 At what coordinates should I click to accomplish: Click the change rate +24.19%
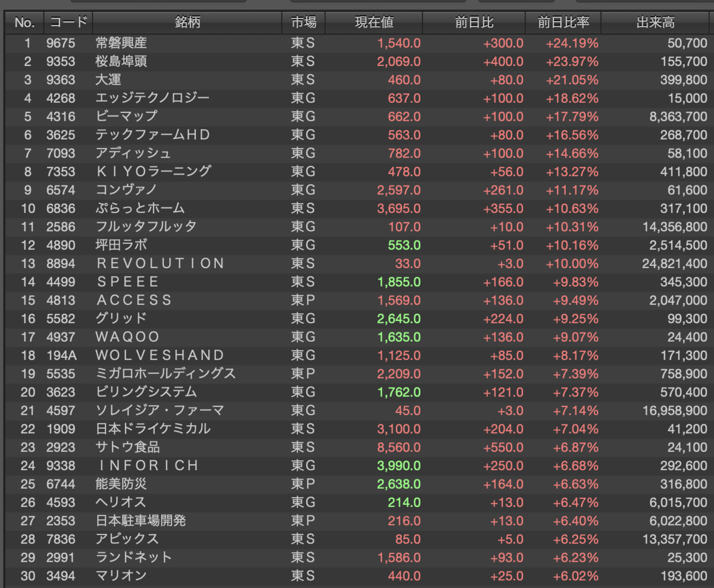coord(572,43)
